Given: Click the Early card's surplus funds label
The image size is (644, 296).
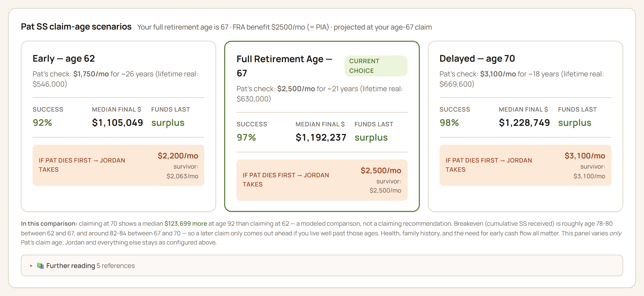Looking at the screenshot, I should pyautogui.click(x=168, y=123).
